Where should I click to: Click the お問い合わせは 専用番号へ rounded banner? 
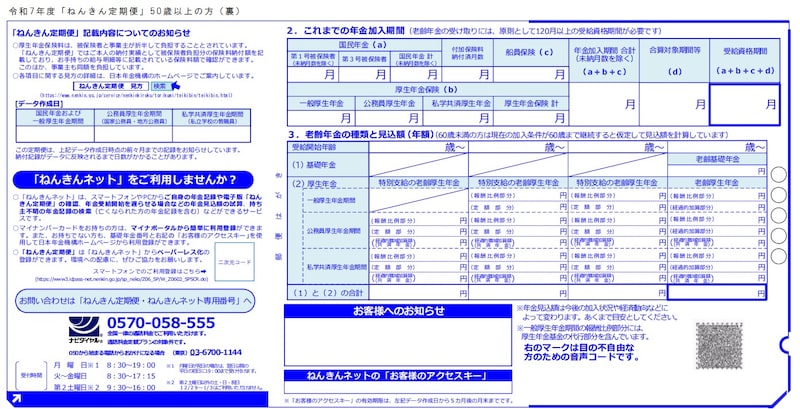click(x=135, y=301)
